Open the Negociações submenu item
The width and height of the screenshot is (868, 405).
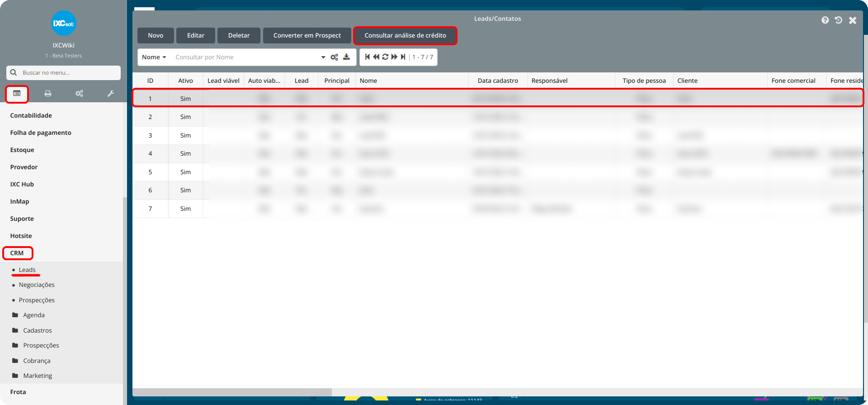pos(37,285)
